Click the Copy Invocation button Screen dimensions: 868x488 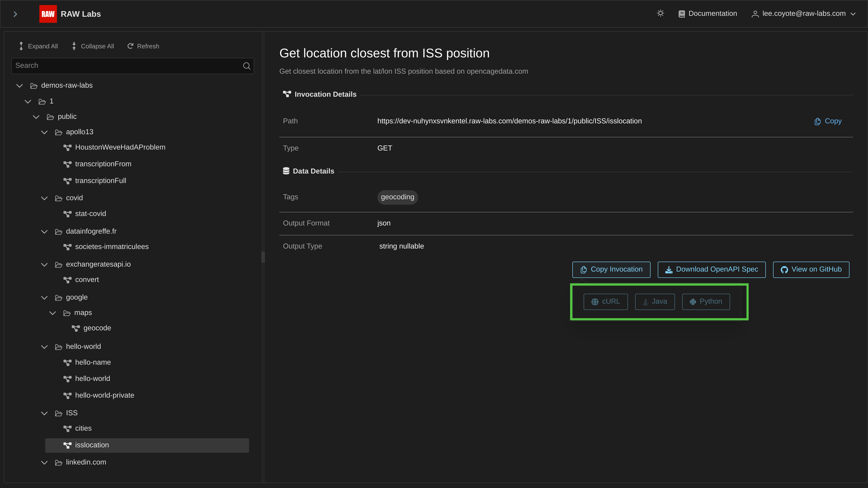611,270
